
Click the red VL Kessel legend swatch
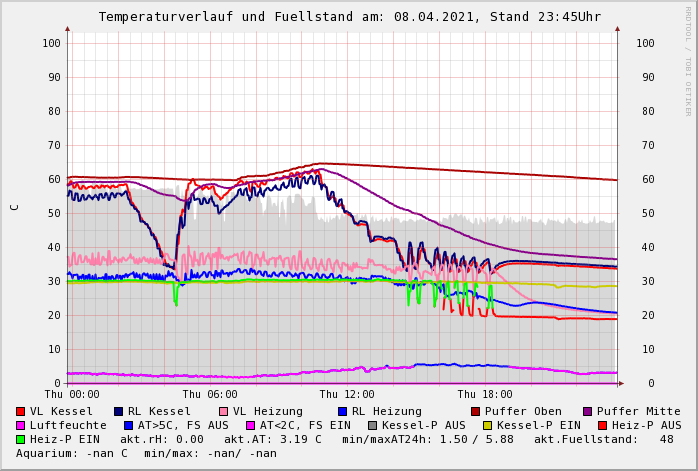(21, 412)
